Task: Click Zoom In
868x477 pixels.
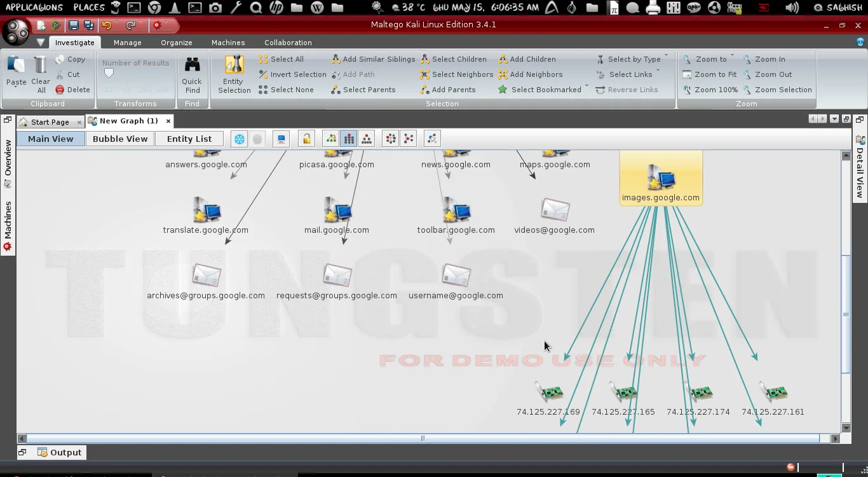Action: point(764,59)
